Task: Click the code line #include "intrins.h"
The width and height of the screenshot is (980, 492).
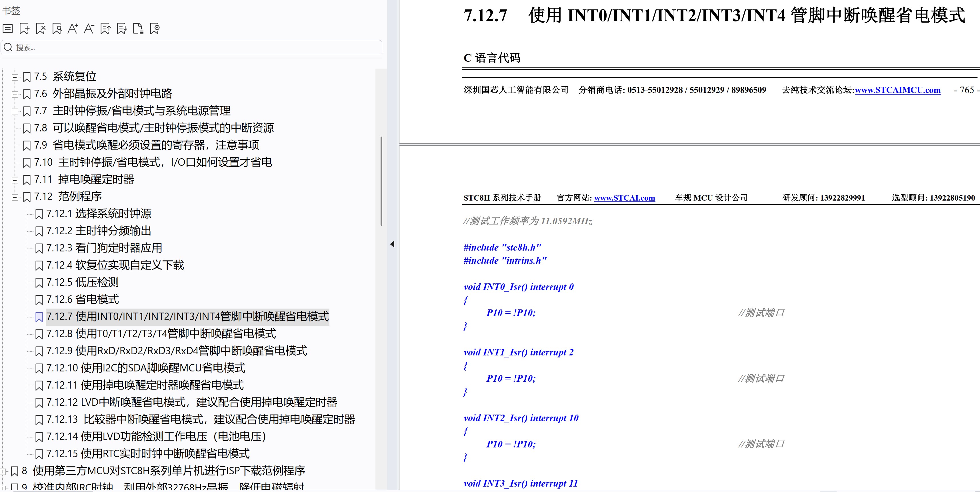Action: [505, 261]
